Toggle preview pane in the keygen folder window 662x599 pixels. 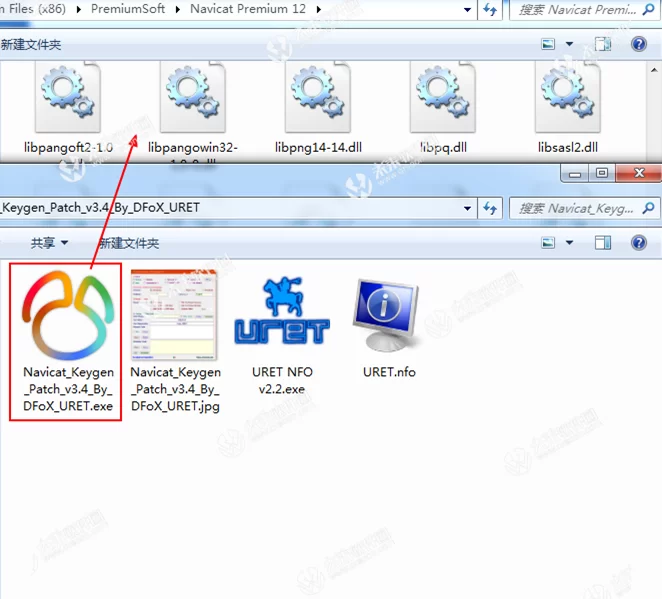(603, 243)
